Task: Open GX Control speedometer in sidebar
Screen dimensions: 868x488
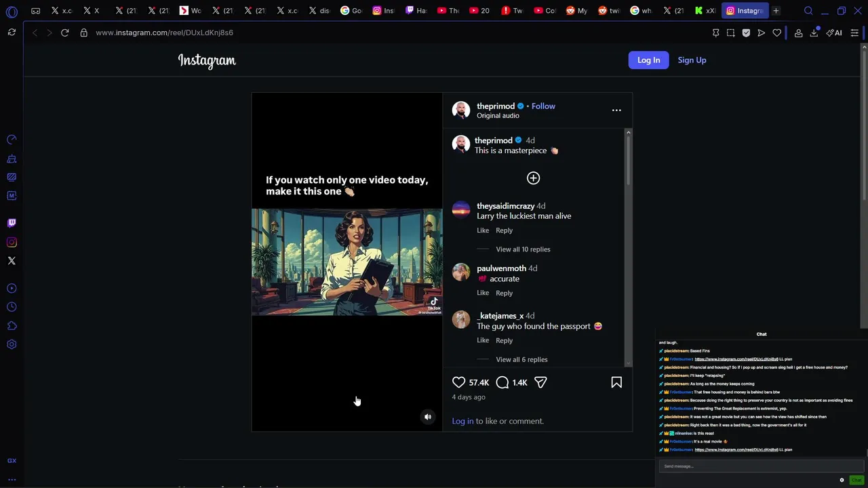Action: pos(12,140)
